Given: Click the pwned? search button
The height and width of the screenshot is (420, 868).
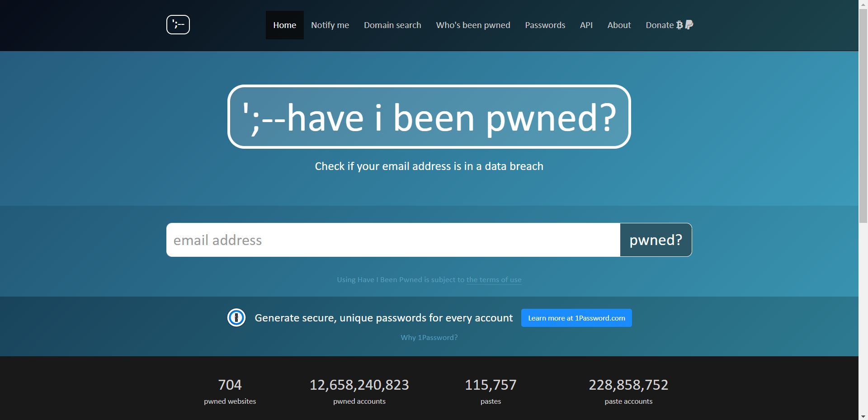Looking at the screenshot, I should coord(656,240).
